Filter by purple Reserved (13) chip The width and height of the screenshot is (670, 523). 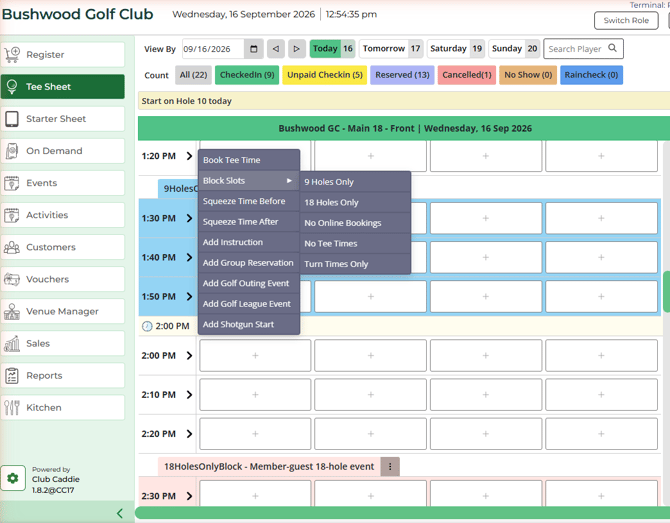pyautogui.click(x=403, y=75)
